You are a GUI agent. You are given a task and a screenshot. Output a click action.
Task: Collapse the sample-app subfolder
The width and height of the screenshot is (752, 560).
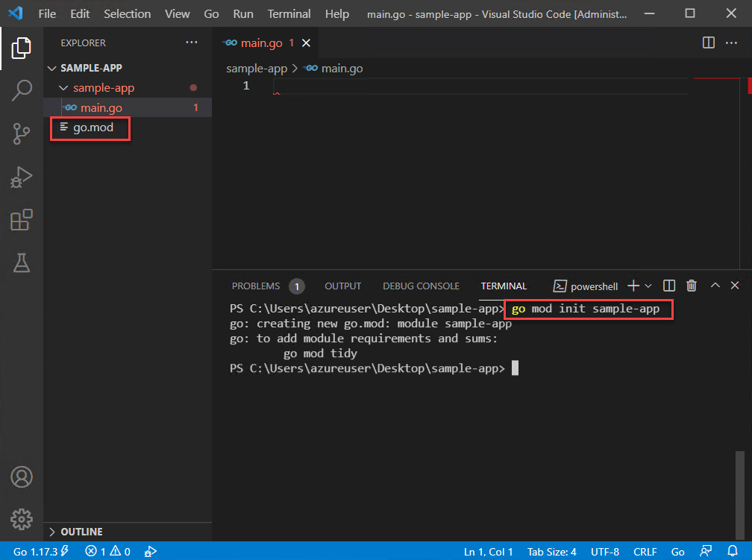pyautogui.click(x=63, y=88)
